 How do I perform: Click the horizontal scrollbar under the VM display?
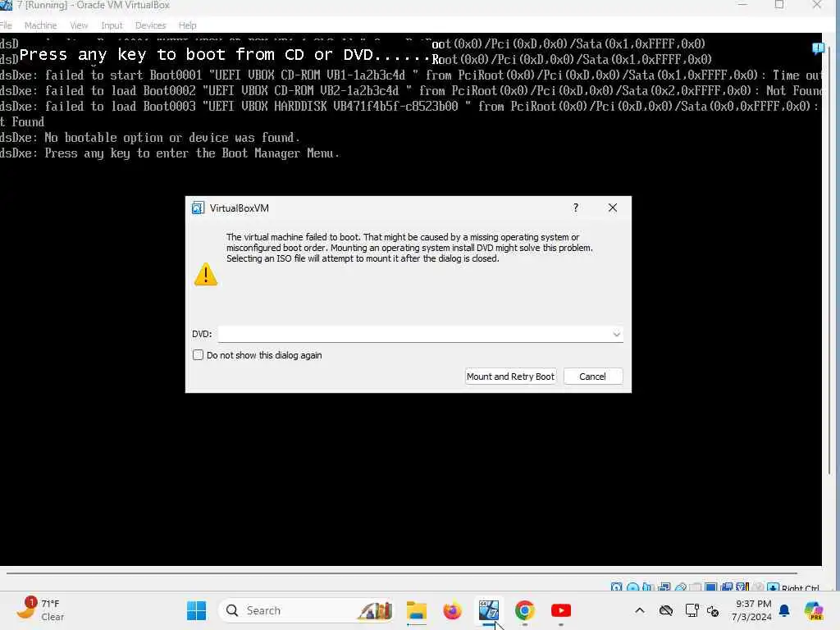402,573
